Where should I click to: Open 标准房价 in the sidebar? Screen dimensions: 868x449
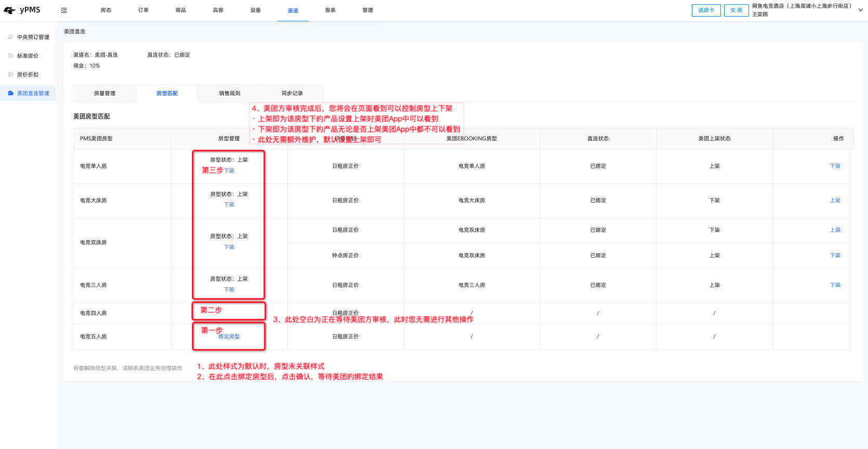coord(29,56)
